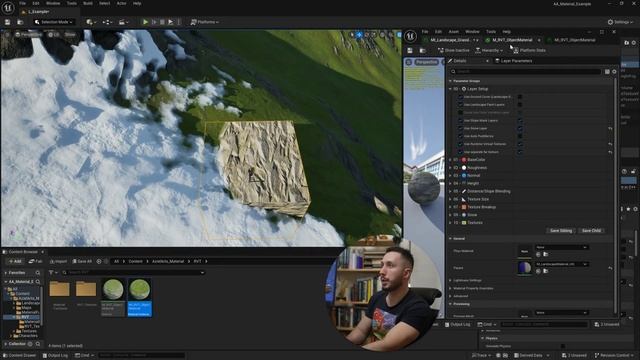The image size is (640, 360).
Task: Toggle override checkbox for Use Runtime Virtual Textures
Action: coord(460,144)
